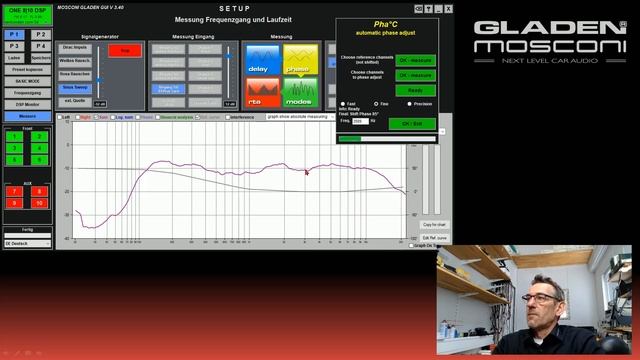640x360 pixels.
Task: Select ext. Quelle signal
Action: coord(75,101)
